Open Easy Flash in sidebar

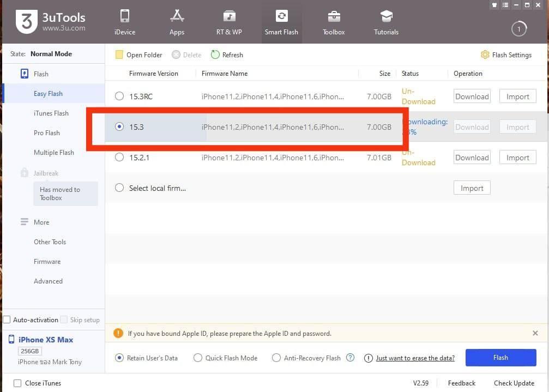(x=53, y=93)
